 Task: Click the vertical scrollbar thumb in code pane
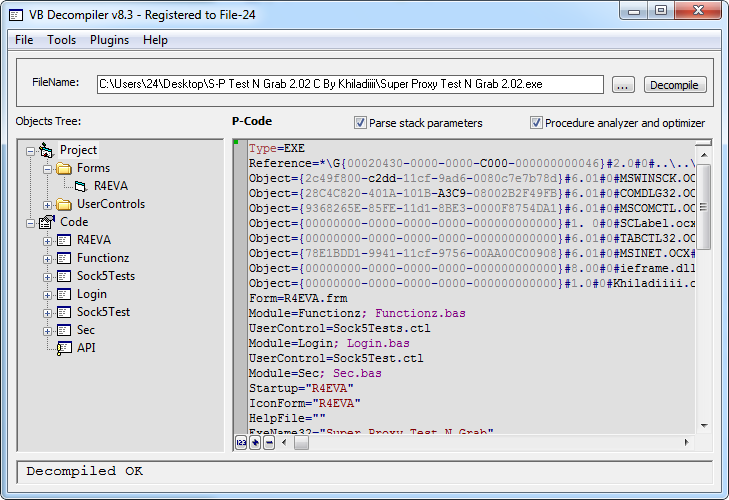tap(703, 207)
